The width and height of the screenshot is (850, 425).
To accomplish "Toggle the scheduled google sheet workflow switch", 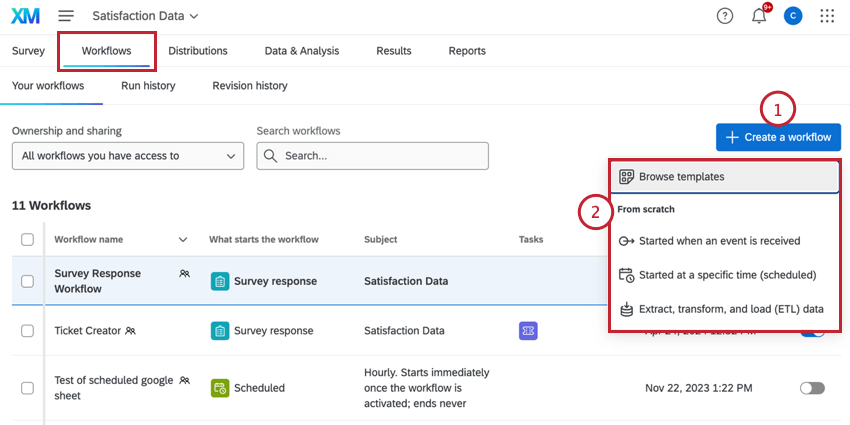I will [x=812, y=388].
